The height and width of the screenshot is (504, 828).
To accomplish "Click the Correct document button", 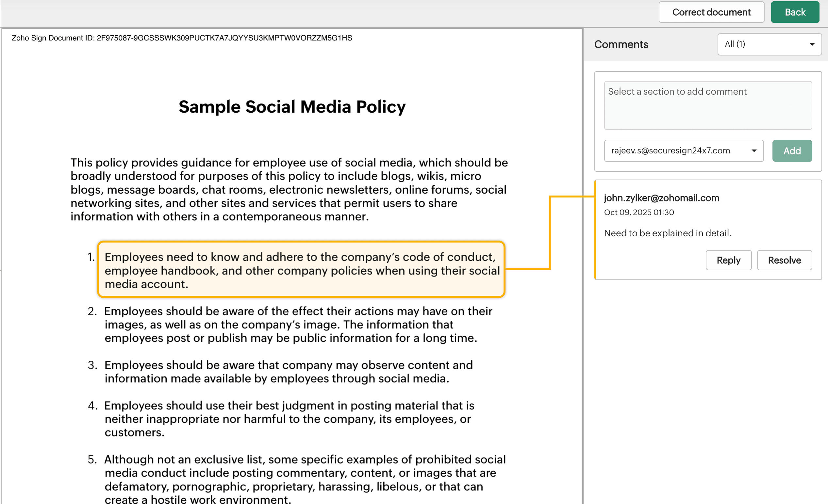I will coord(711,12).
